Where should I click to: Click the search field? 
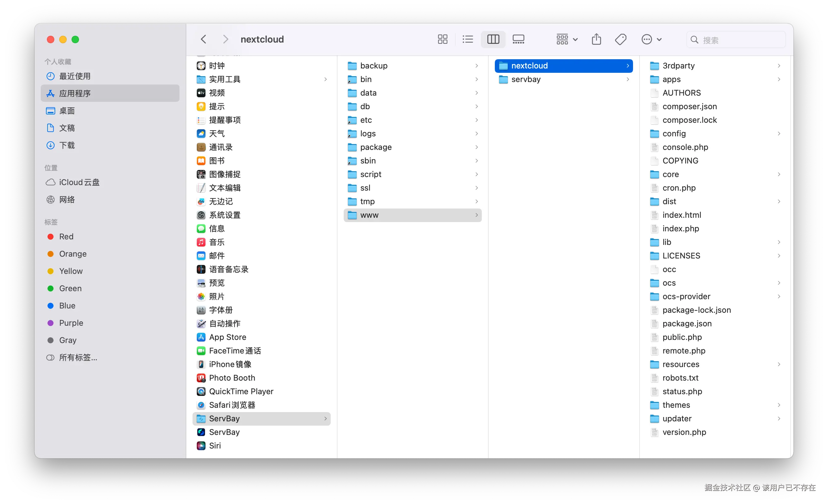click(736, 40)
